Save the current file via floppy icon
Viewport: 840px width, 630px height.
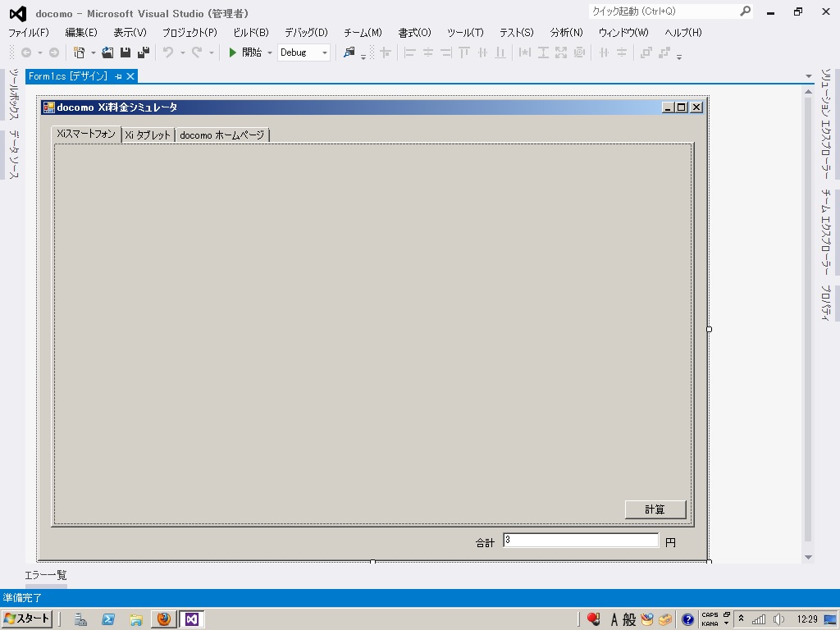point(126,52)
